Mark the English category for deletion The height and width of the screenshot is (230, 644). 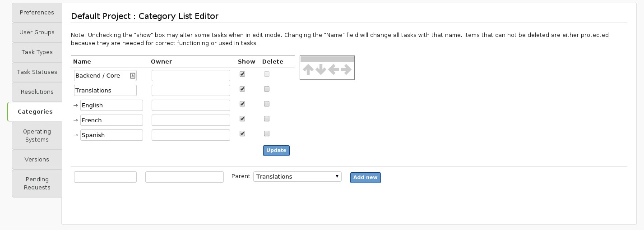tap(267, 104)
